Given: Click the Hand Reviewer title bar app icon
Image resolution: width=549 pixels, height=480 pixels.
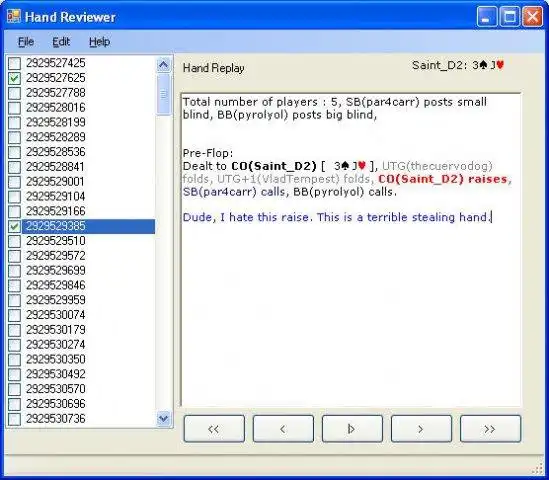Looking at the screenshot, I should coord(14,16).
